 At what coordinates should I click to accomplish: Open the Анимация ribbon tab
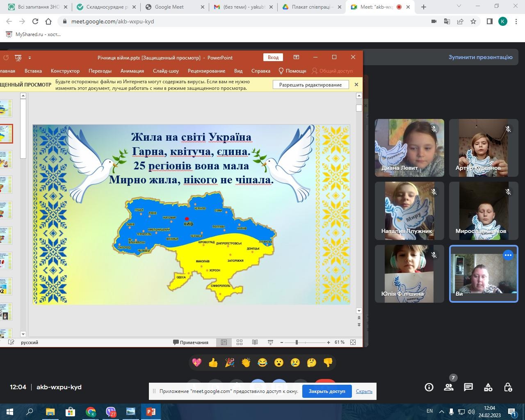(x=132, y=71)
